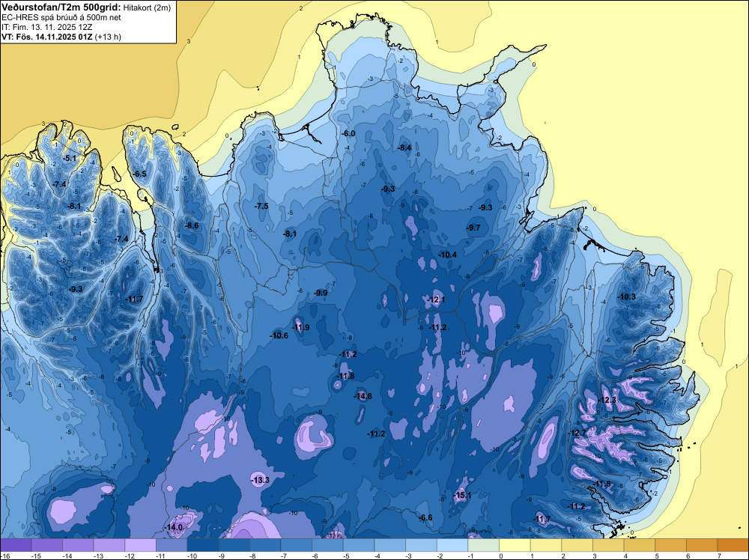Click the legend swatch between -5 and -4

(x=359, y=545)
